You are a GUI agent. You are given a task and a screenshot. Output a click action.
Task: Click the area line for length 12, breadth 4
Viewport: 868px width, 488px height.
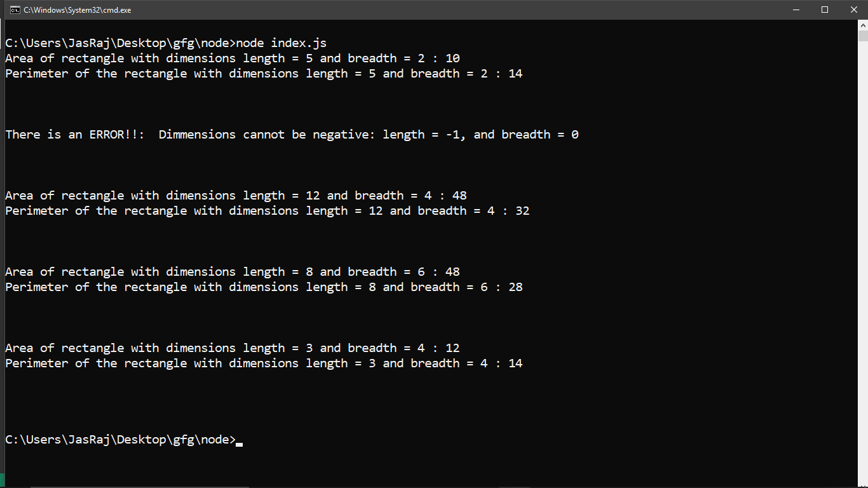(236, 196)
